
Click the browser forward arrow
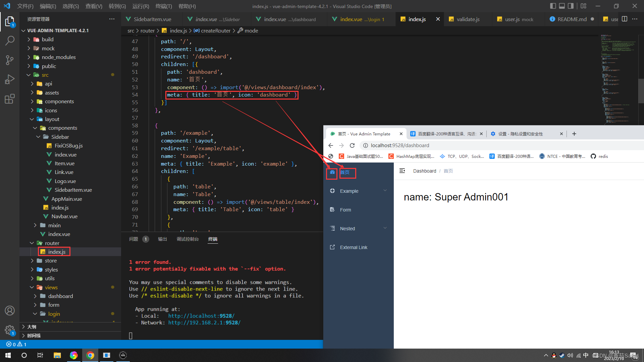(341, 145)
